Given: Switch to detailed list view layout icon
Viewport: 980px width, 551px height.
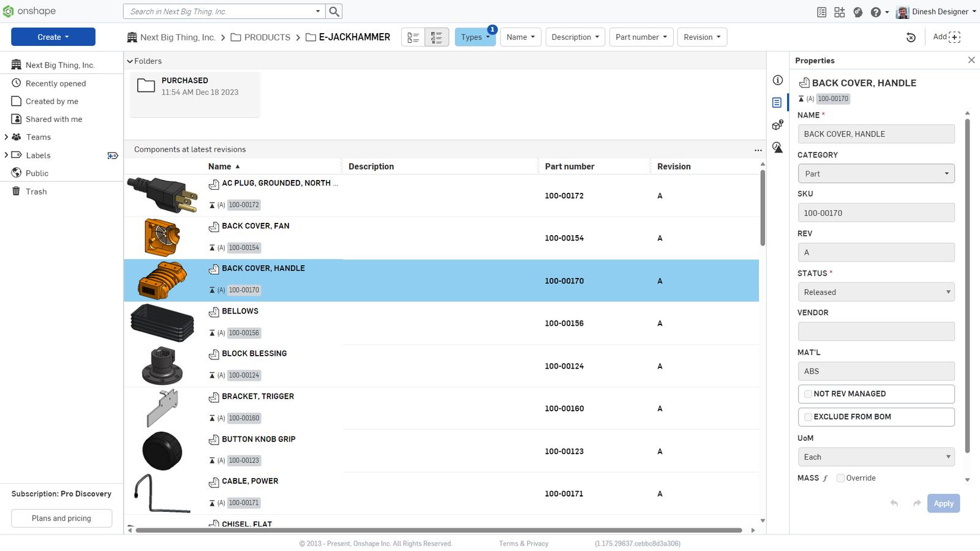Looking at the screenshot, I should [x=436, y=37].
